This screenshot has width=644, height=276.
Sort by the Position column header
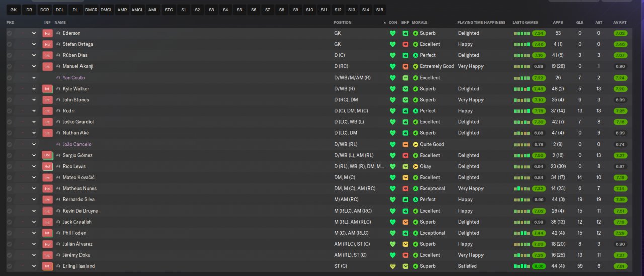pos(342,23)
